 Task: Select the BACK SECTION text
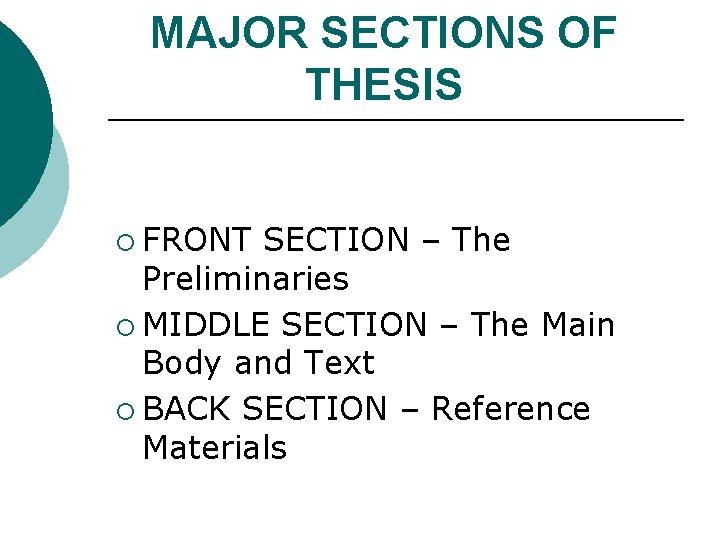click(265, 408)
